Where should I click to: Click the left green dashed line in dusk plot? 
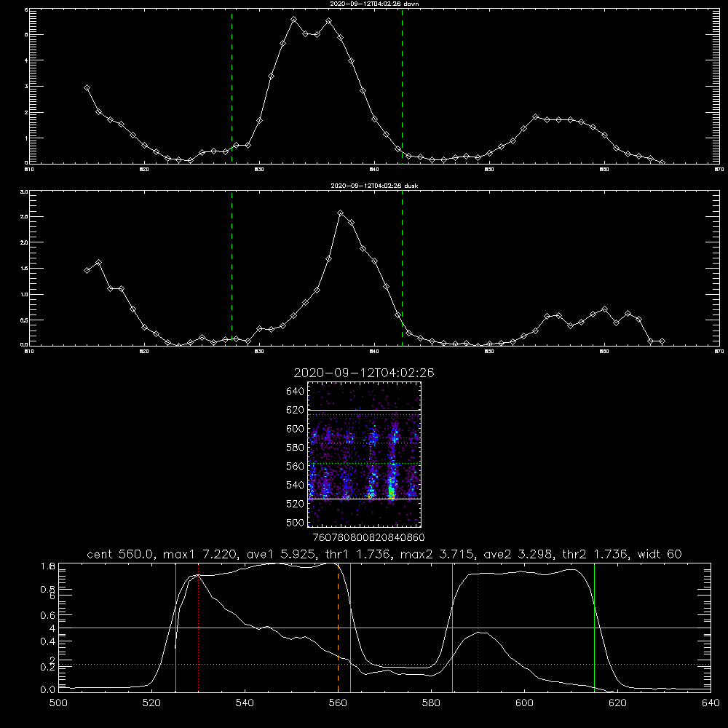232,269
